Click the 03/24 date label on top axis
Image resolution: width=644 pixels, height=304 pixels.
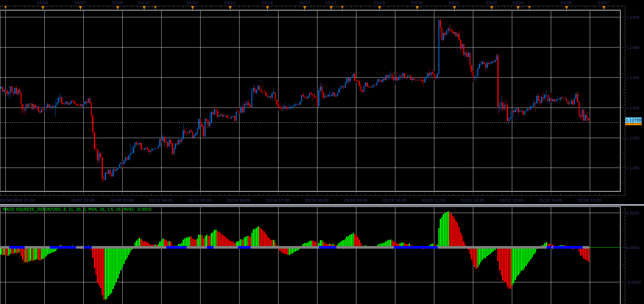pos(518,2)
